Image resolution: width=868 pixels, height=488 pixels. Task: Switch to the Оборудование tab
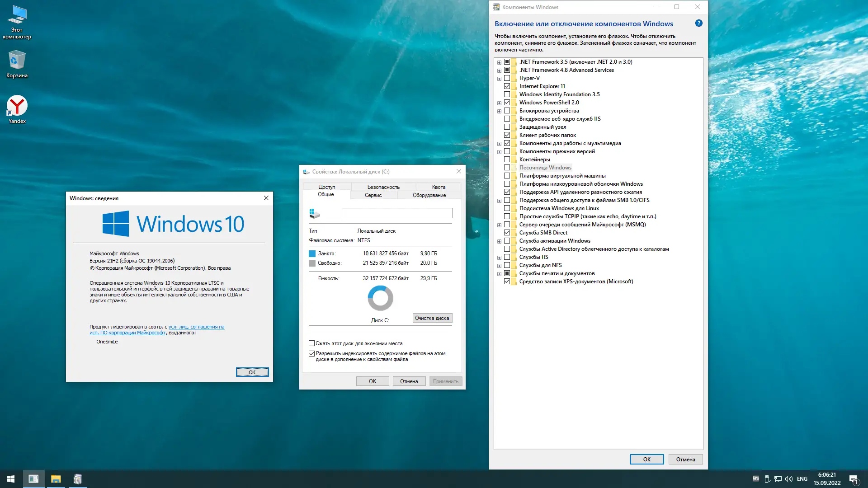tap(429, 195)
